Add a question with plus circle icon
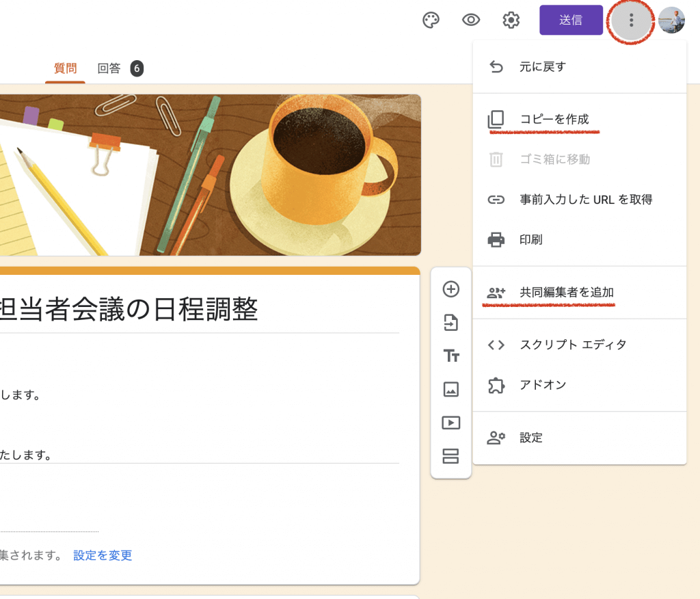 [x=451, y=289]
